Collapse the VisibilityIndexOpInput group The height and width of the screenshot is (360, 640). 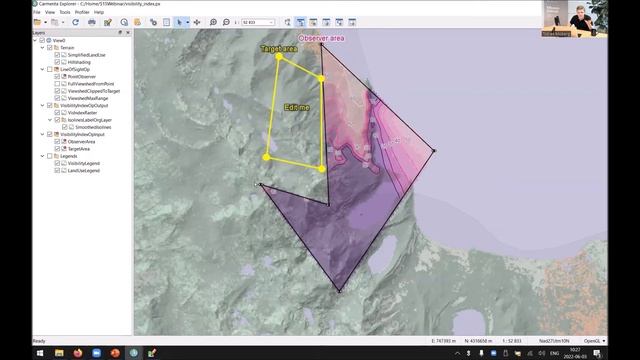click(x=42, y=134)
